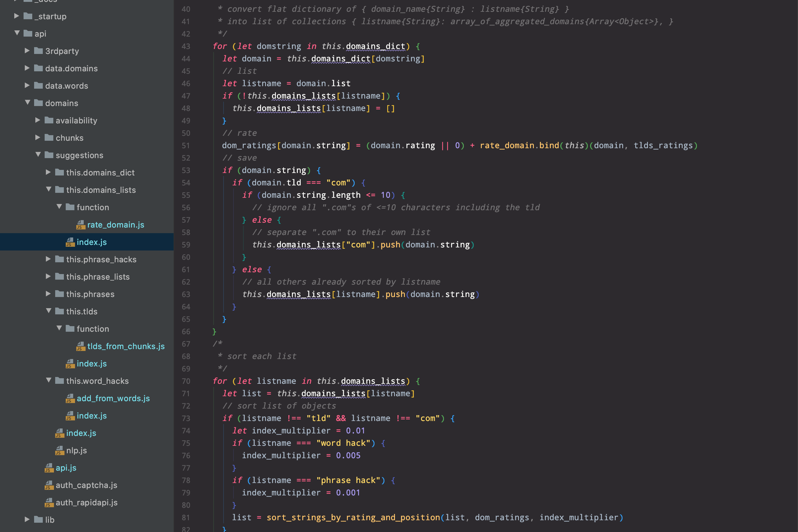Collapse the api folder
This screenshot has height=532, width=798.
click(17, 33)
